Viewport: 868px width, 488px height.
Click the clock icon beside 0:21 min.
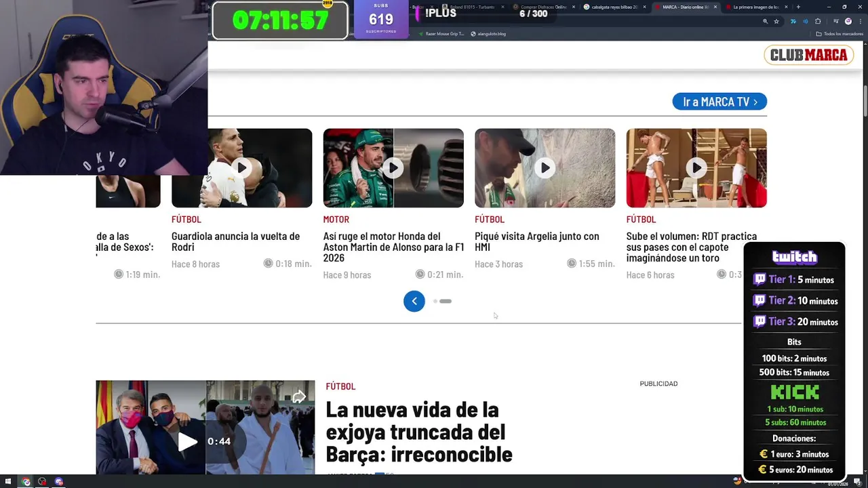click(420, 274)
